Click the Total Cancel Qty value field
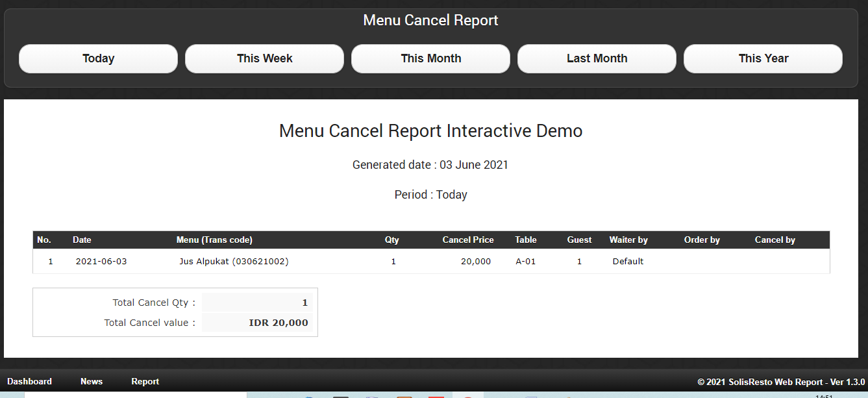Viewport: 868px width, 398px height. tap(258, 303)
